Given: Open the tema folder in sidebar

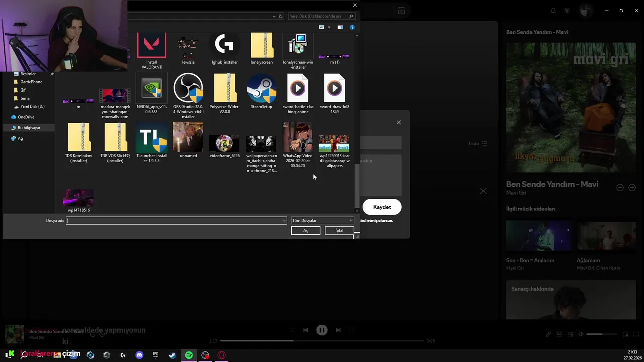Looking at the screenshot, I should pos(25,98).
